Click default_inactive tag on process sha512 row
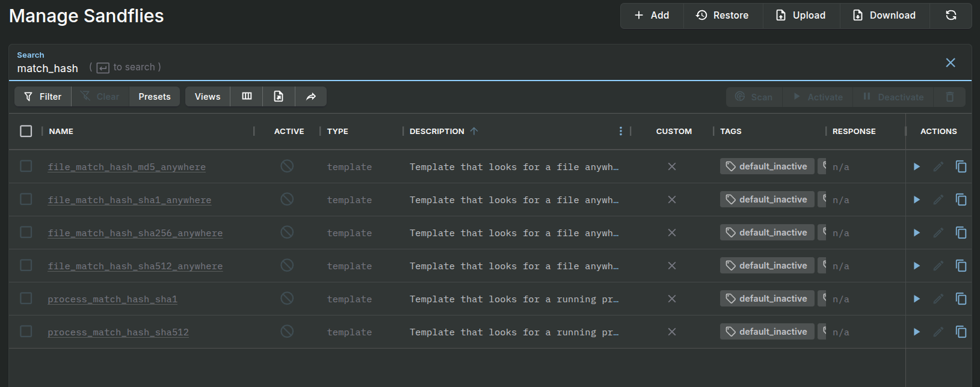The width and height of the screenshot is (980, 387). [x=767, y=332]
